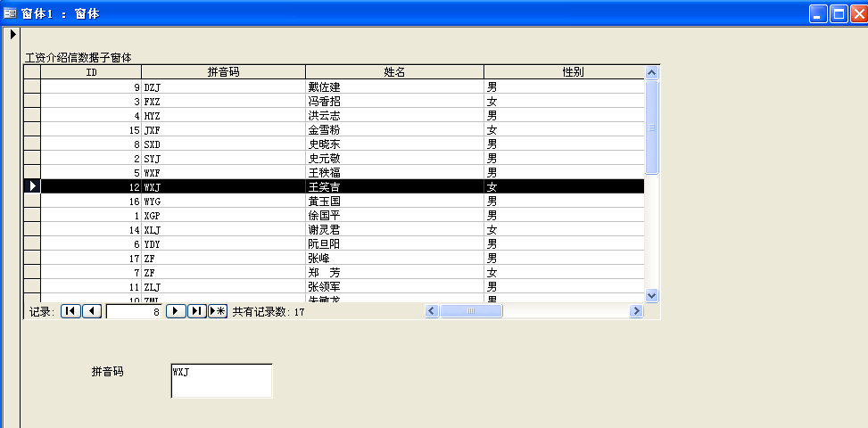The height and width of the screenshot is (428, 868).
Task: Go to next record in navigation bar
Action: point(176,311)
